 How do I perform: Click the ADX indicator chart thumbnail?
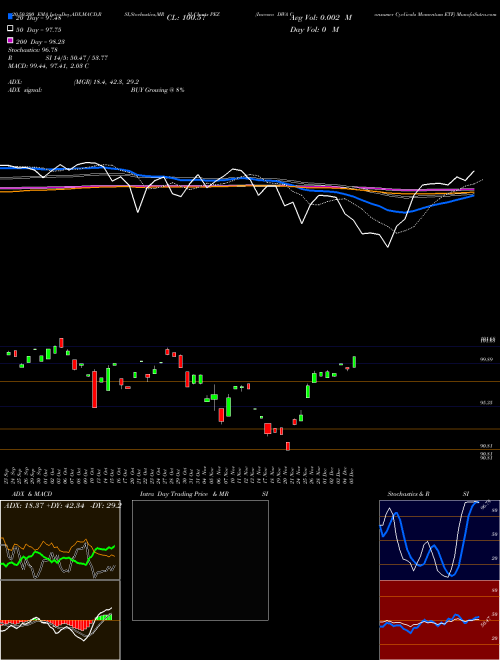point(60,540)
